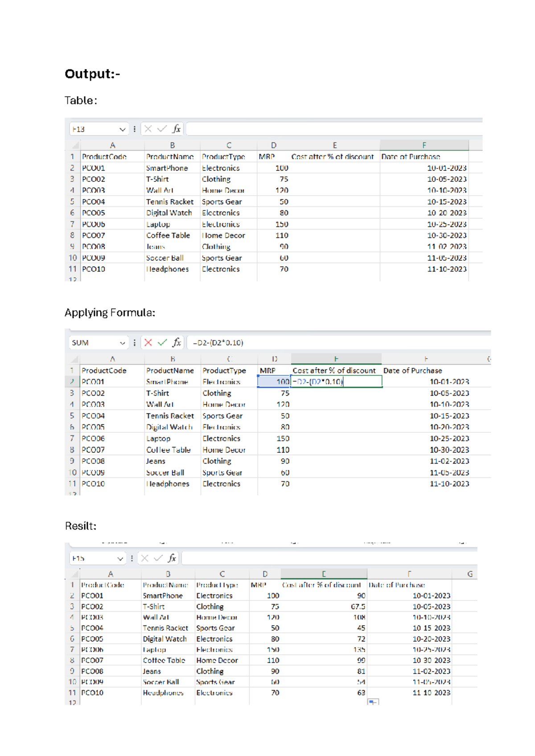
Task: Select the column G header in the result table
Action: tap(469, 574)
